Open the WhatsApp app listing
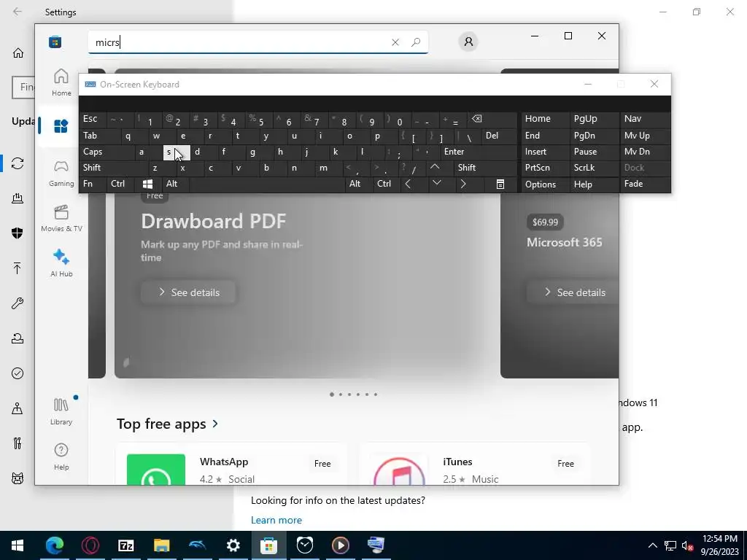 click(x=231, y=465)
